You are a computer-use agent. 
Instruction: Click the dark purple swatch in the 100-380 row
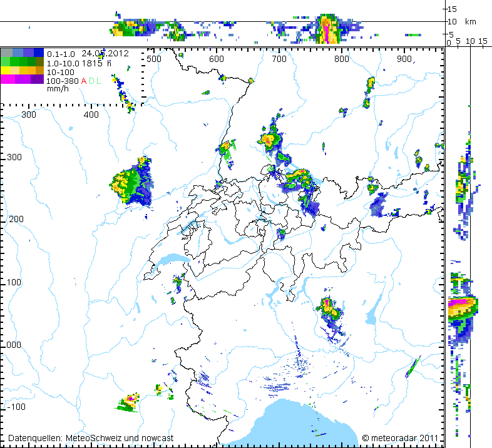pos(37,79)
